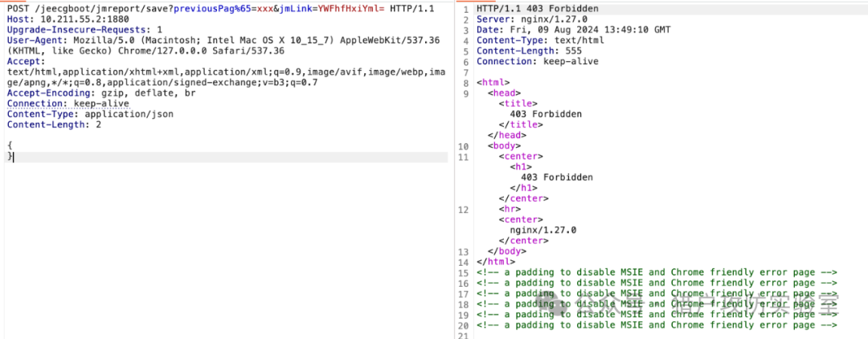Select the padding comment on line 16
Image resolution: width=868 pixels, height=339 pixels.
656,283
